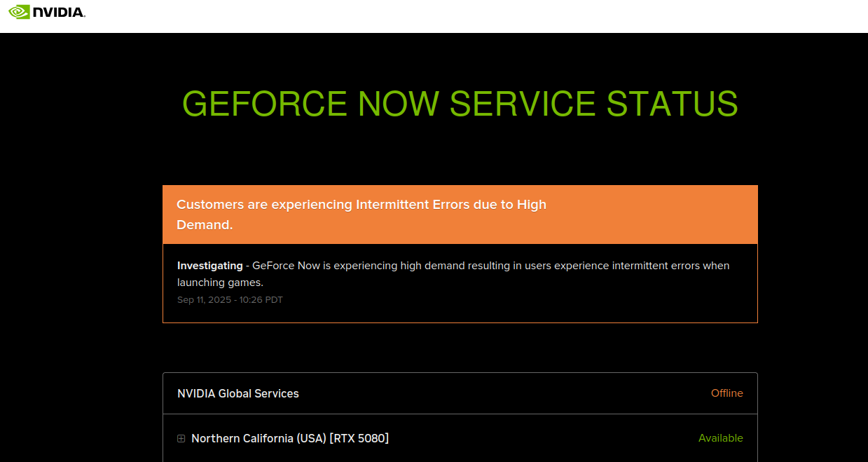The image size is (868, 462).
Task: Click the NVIDIA green eye logo
Action: [x=19, y=12]
